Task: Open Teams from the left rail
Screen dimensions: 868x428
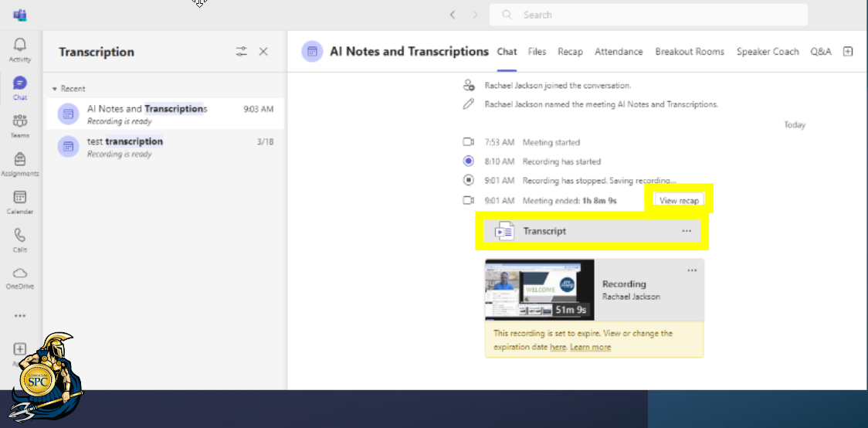Action: click(x=20, y=126)
